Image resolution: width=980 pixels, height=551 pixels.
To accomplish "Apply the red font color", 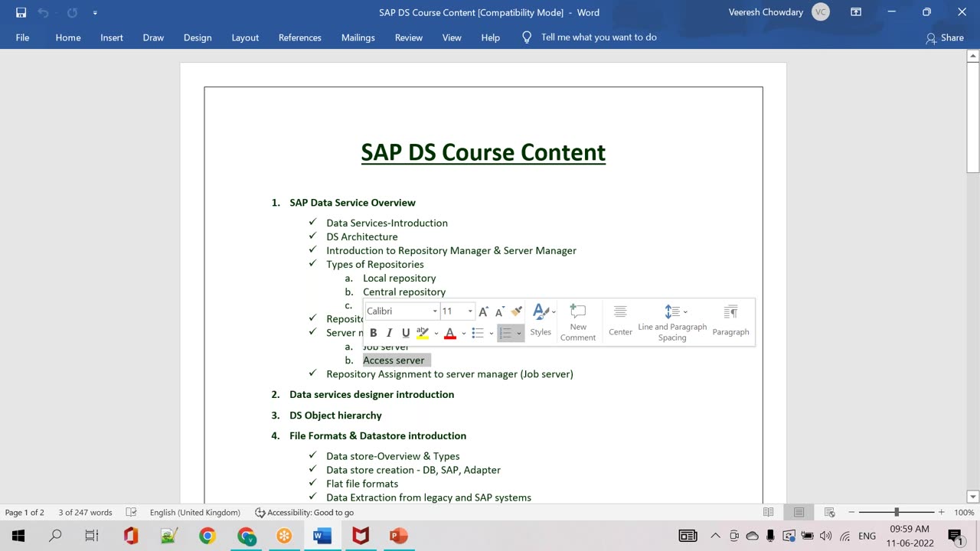I will pyautogui.click(x=450, y=333).
